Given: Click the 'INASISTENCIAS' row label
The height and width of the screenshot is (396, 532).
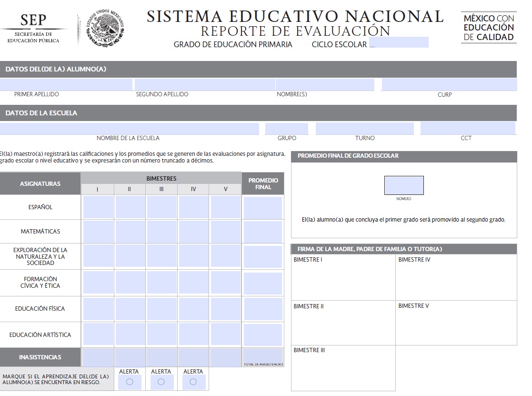Looking at the screenshot, I should tap(40, 357).
